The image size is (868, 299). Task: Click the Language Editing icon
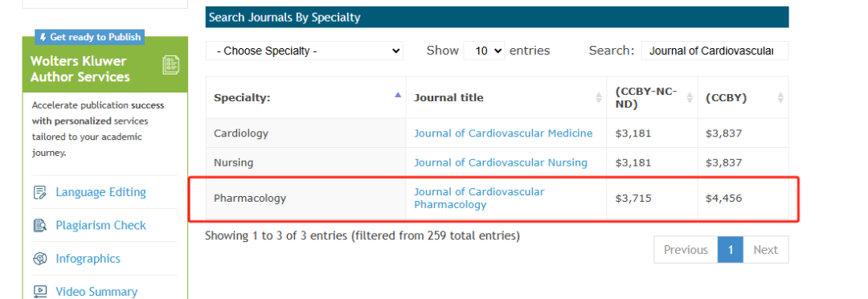40,193
